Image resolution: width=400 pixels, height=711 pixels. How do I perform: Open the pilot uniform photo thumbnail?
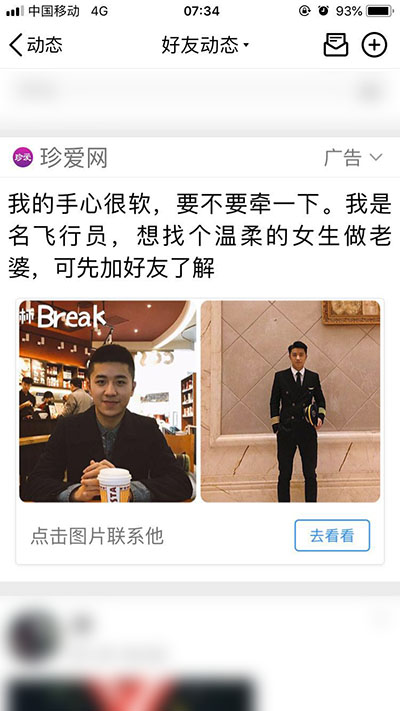290,401
